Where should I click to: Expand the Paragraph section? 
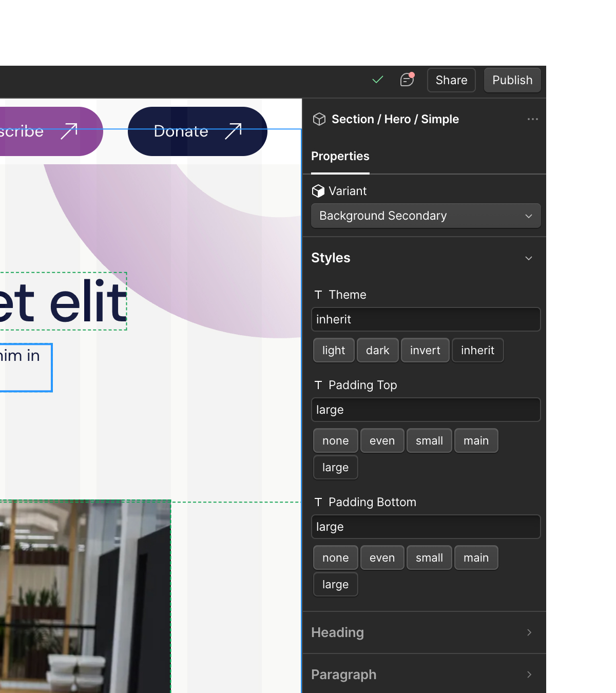pyautogui.click(x=424, y=675)
